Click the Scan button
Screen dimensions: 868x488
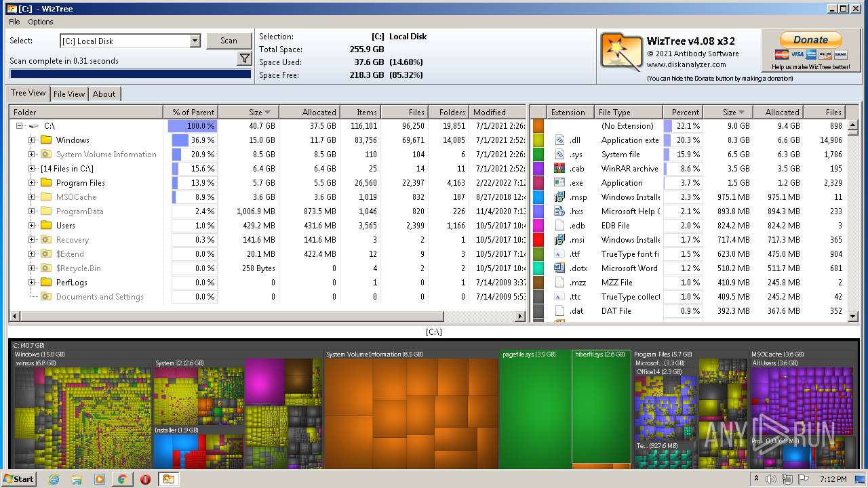tap(229, 41)
